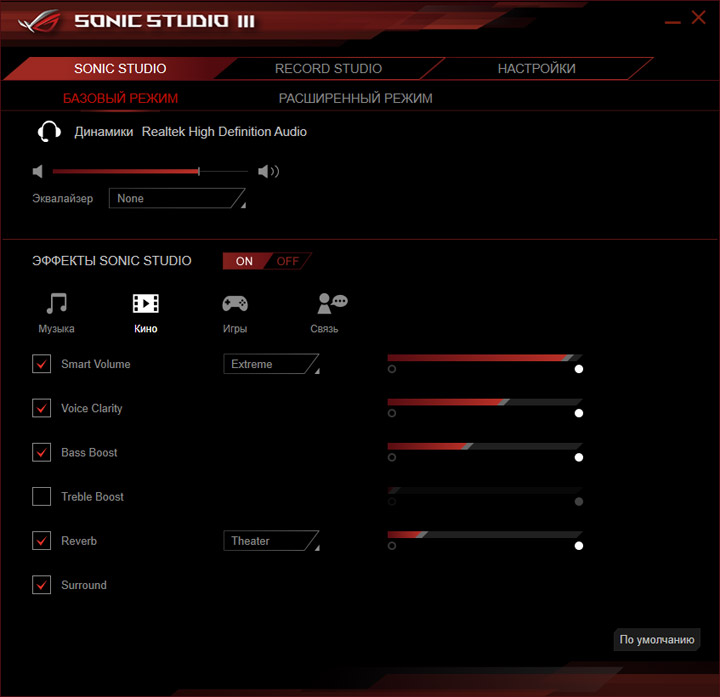
Task: Click the ROG logo icon
Action: point(39,21)
